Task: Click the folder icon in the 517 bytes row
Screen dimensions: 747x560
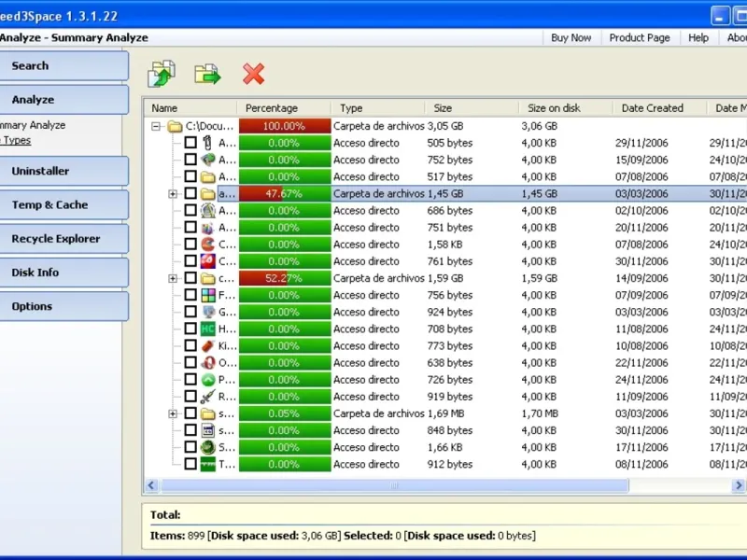Action: (207, 176)
